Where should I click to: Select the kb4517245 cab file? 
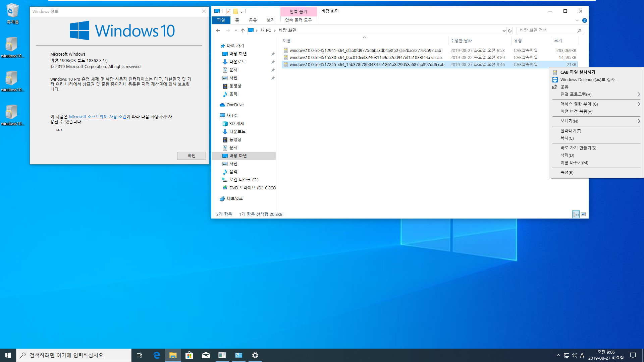pyautogui.click(x=430, y=64)
